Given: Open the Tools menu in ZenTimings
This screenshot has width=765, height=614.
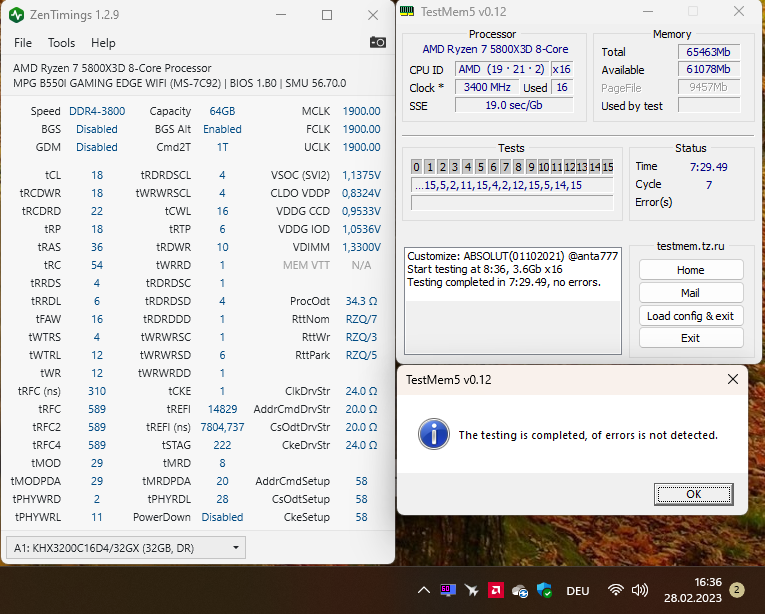Looking at the screenshot, I should pos(61,43).
